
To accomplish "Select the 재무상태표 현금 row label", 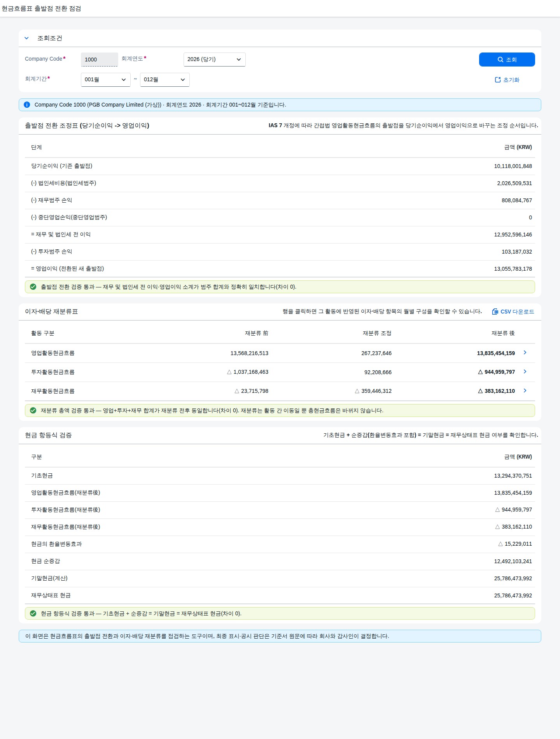I will point(51,595).
